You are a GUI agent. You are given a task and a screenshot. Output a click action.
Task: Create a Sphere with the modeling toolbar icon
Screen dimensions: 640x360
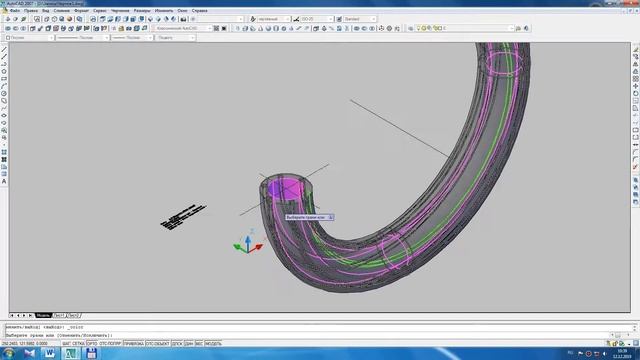click(268, 28)
